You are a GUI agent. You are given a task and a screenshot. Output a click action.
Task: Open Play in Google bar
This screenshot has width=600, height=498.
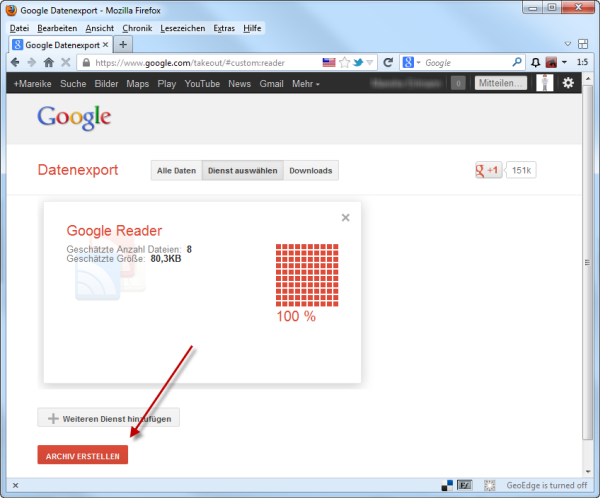pos(167,84)
